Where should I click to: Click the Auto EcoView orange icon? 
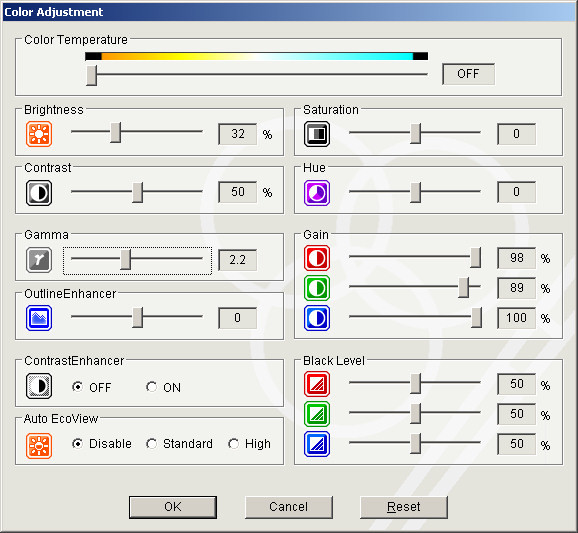[39, 446]
